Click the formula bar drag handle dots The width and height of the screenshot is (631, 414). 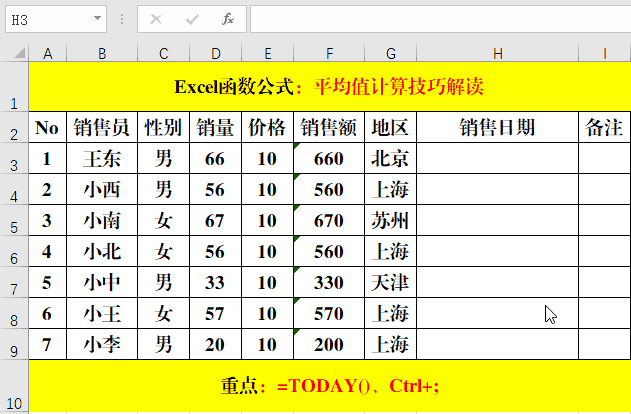tap(122, 19)
